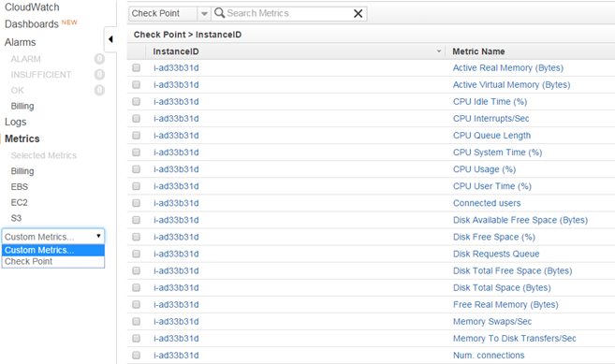The height and width of the screenshot is (364, 615).
Task: Open S3 metrics
Action: [16, 218]
